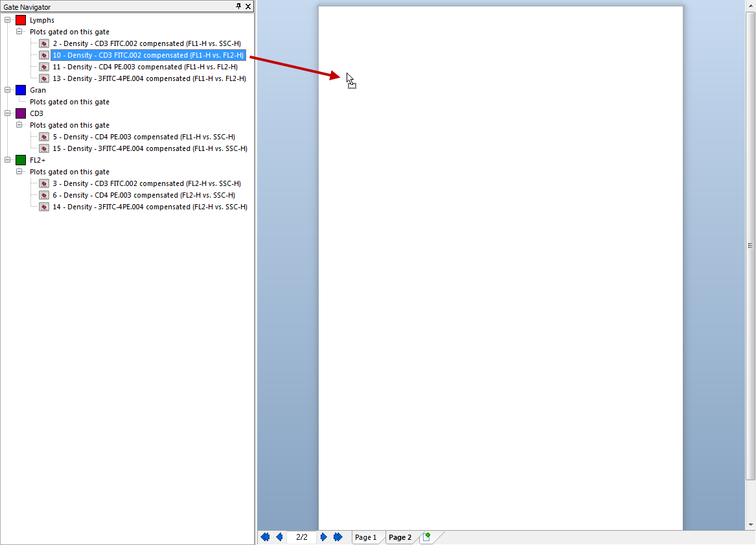The height and width of the screenshot is (545, 756).
Task: Jump to the last page arrow
Action: point(338,537)
